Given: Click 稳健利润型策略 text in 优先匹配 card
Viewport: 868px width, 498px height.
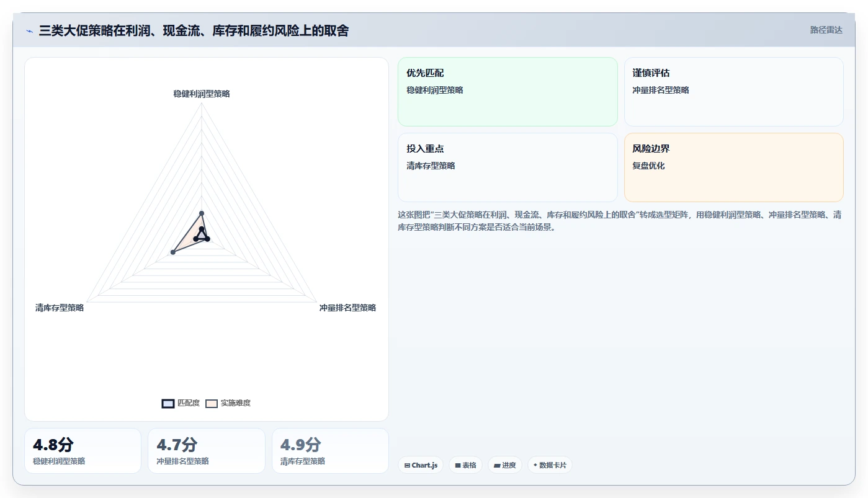Looking at the screenshot, I should (x=435, y=90).
